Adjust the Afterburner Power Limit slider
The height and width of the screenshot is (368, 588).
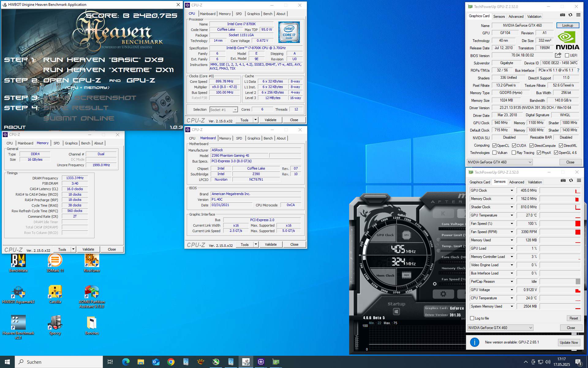(x=452, y=240)
